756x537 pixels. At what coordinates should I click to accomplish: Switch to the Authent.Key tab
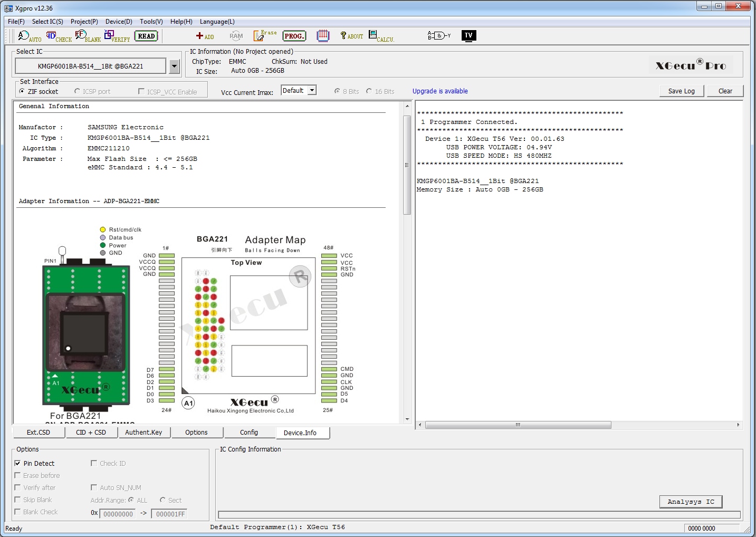pyautogui.click(x=144, y=433)
